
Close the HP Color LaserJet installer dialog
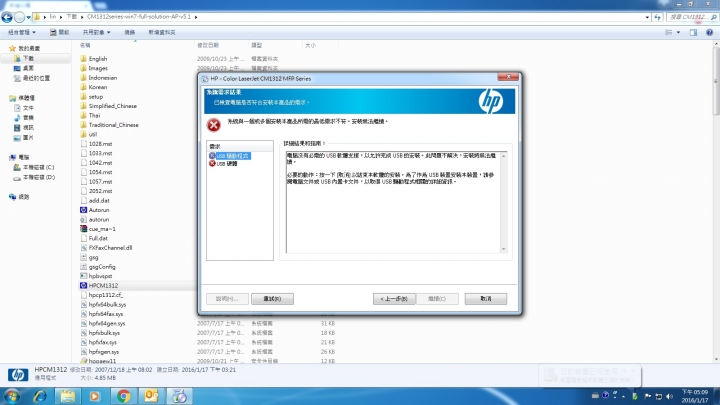tap(508, 77)
